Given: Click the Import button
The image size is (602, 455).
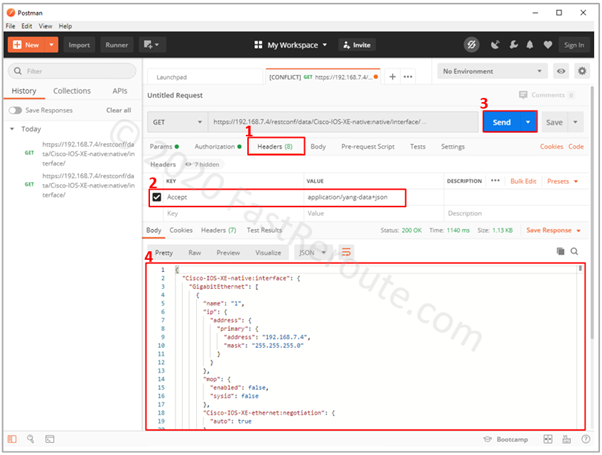Looking at the screenshot, I should (x=79, y=45).
